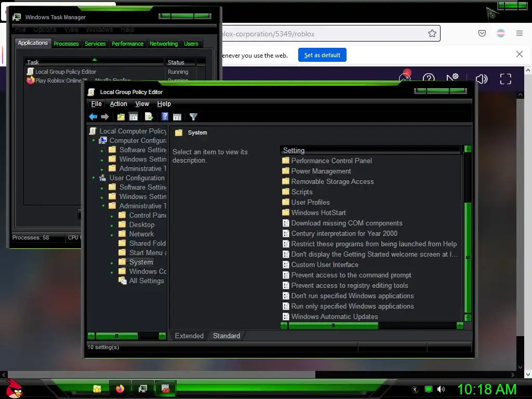Click the network monitor tray icon
The height and width of the screenshot is (399, 532).
pos(429,389)
